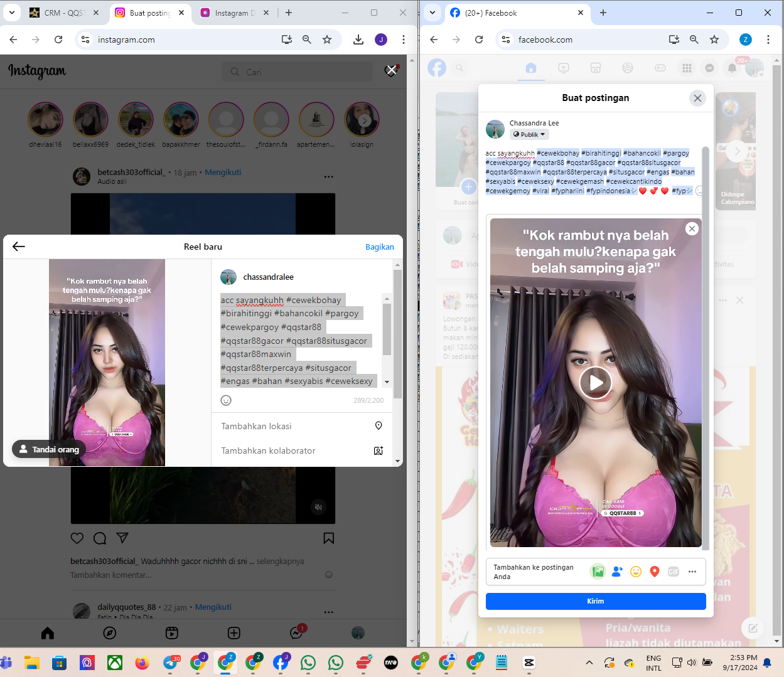Open Chrome menu in Facebook window
The width and height of the screenshot is (784, 677).
click(768, 40)
